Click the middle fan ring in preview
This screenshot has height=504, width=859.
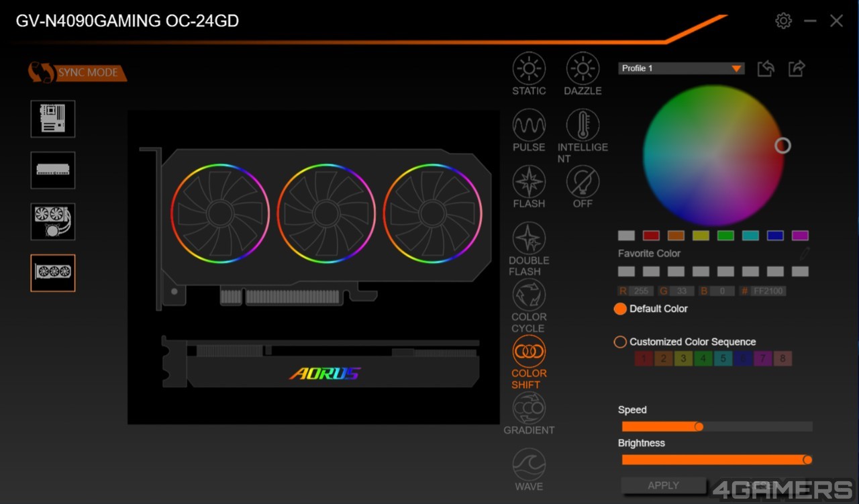(326, 213)
